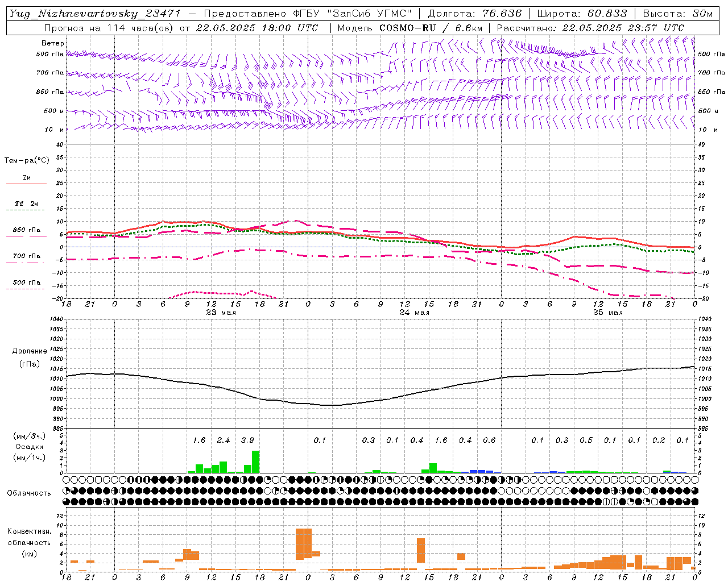Click the 3-hour precipitation value '2.4'
This screenshot has height=582, width=728.
224,440
